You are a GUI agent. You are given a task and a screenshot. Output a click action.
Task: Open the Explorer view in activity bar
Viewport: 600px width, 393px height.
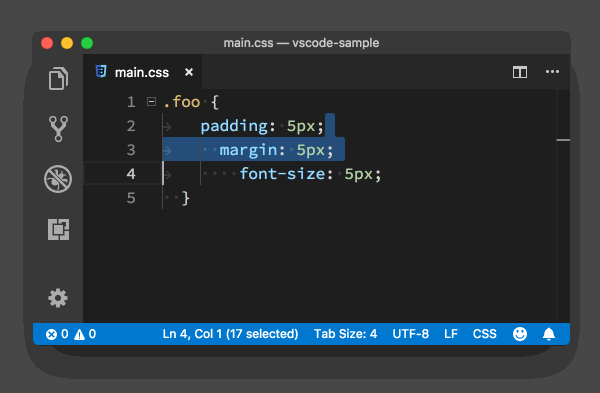(58, 78)
